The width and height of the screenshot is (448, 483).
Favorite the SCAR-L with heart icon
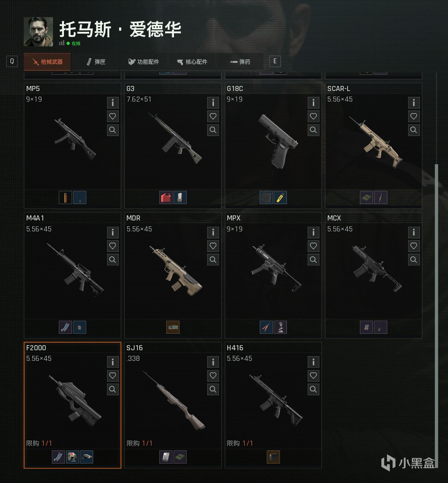(414, 116)
